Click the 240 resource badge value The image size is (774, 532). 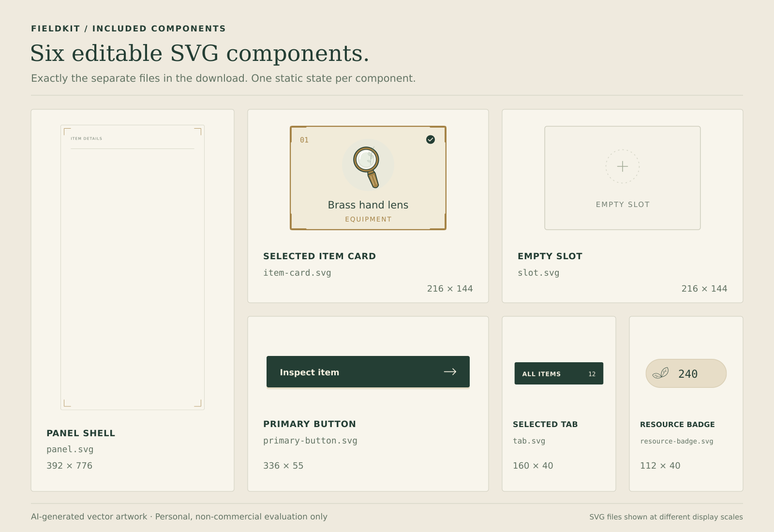[x=688, y=374]
